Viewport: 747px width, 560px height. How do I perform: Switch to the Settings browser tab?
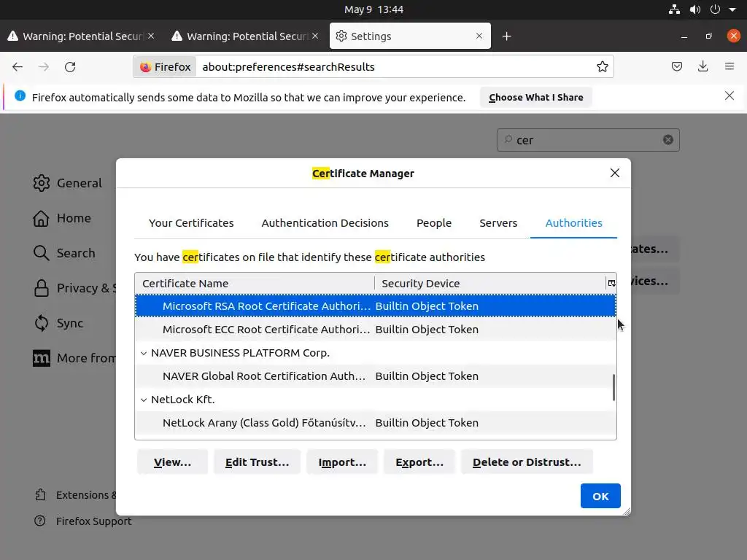[410, 36]
